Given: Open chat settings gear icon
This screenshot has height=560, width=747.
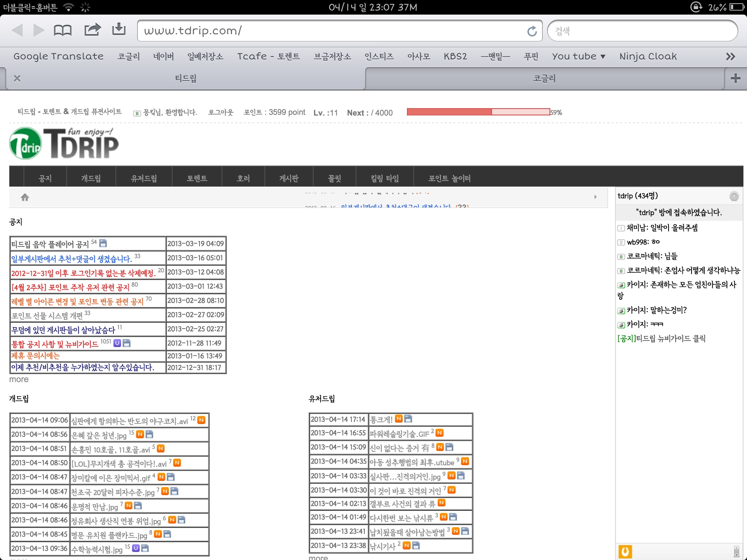Looking at the screenshot, I should click(x=734, y=196).
